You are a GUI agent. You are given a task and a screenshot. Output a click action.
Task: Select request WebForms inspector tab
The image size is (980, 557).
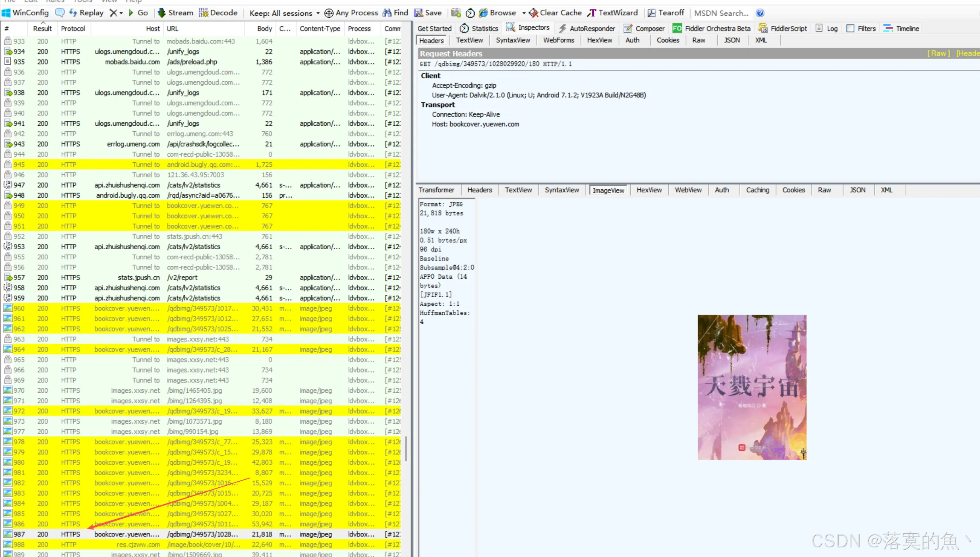point(558,40)
